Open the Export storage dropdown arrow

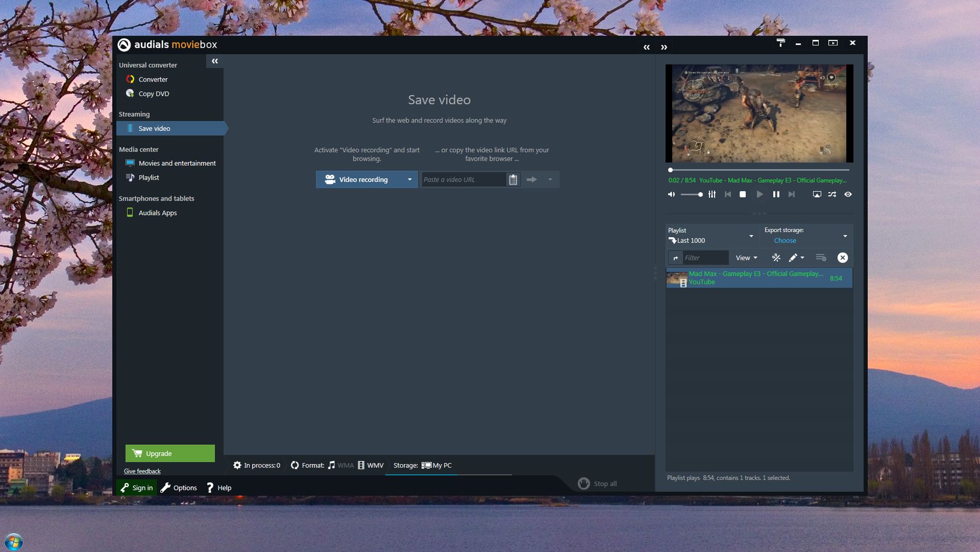point(845,236)
